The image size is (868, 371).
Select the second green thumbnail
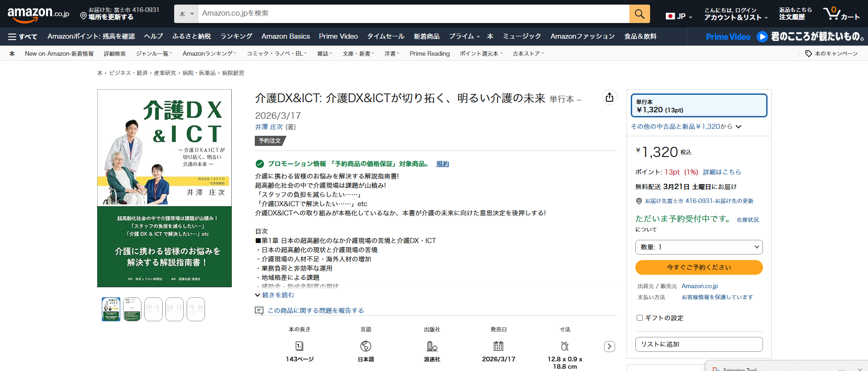(132, 309)
